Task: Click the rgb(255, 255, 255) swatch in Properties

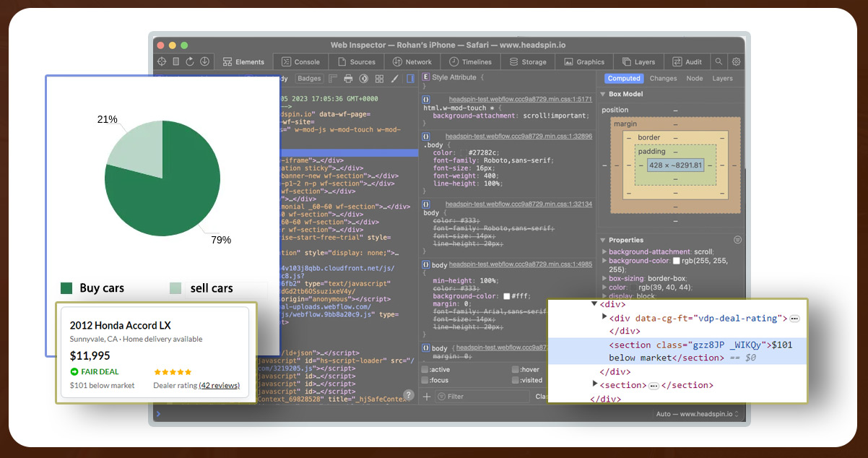Action: click(x=677, y=260)
